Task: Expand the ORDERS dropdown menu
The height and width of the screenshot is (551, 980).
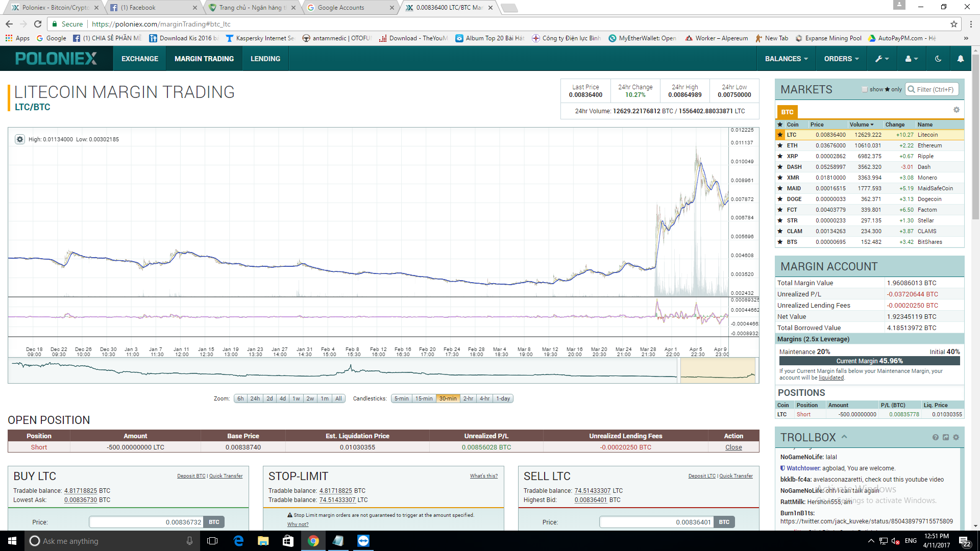Action: (841, 59)
